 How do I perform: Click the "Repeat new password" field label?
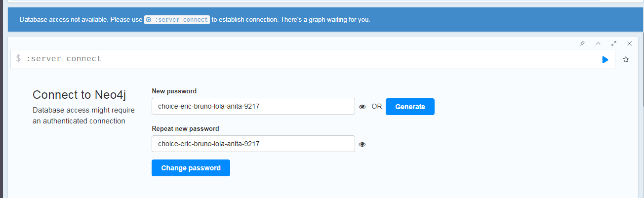pyautogui.click(x=185, y=128)
